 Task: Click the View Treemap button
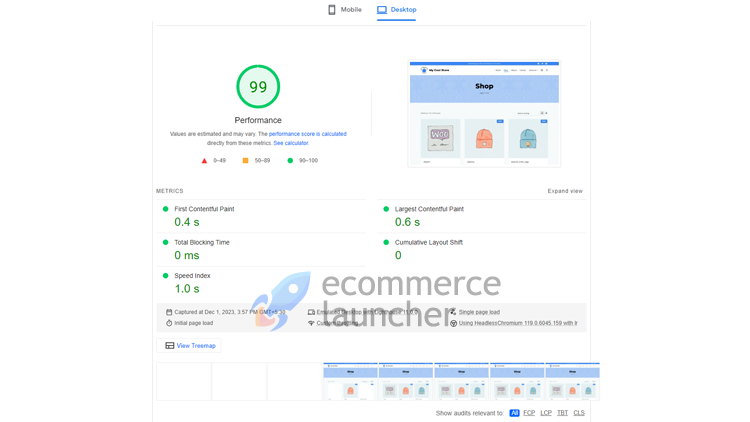[x=189, y=345]
